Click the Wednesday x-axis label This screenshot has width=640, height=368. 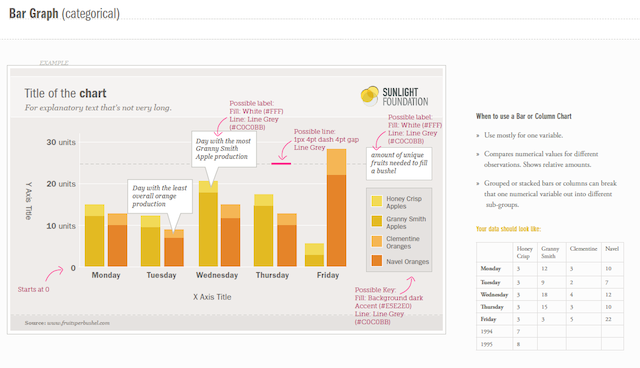217,275
